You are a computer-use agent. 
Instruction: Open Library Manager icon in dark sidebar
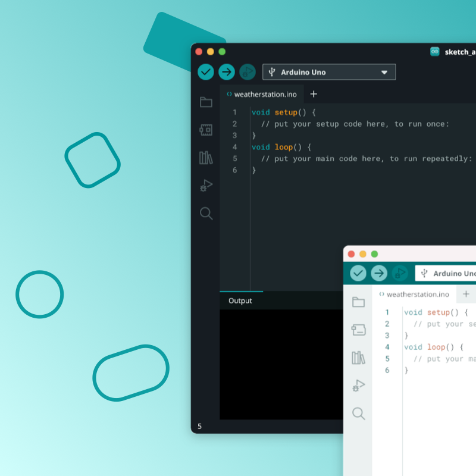[x=206, y=158]
